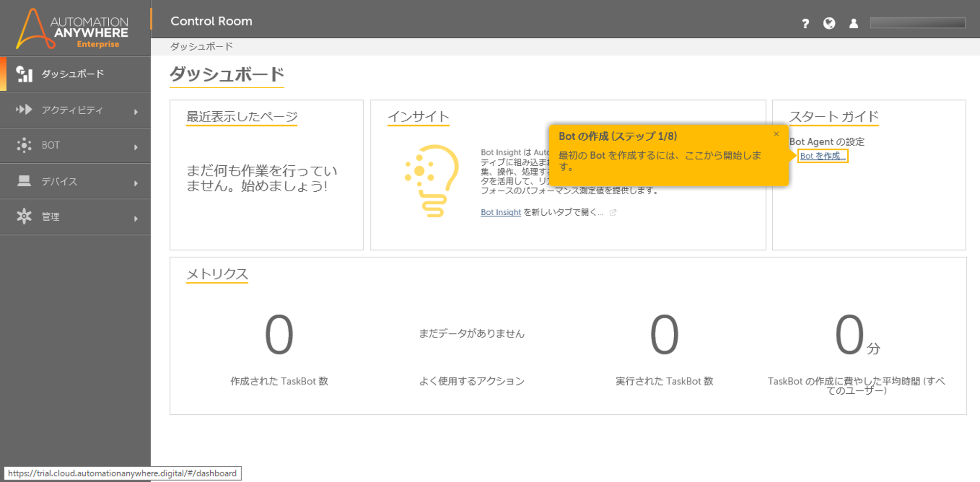The image size is (980, 482).
Task: Click the スタート ガイド heading
Action: click(x=833, y=117)
